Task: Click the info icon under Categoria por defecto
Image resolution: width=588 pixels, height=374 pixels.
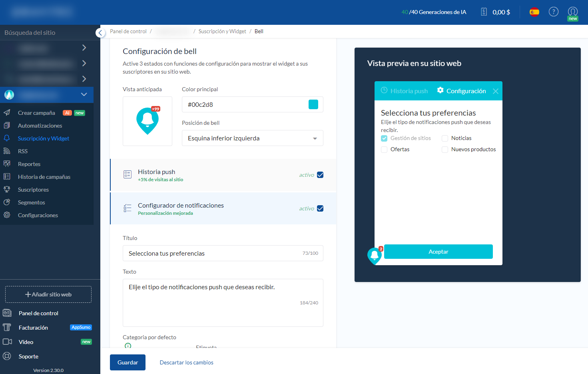Action: tap(128, 346)
